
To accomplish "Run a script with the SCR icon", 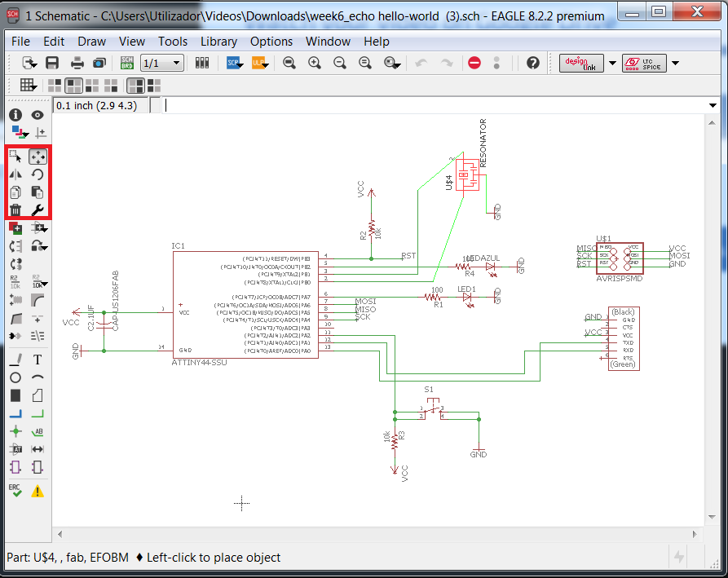I will click(x=235, y=63).
